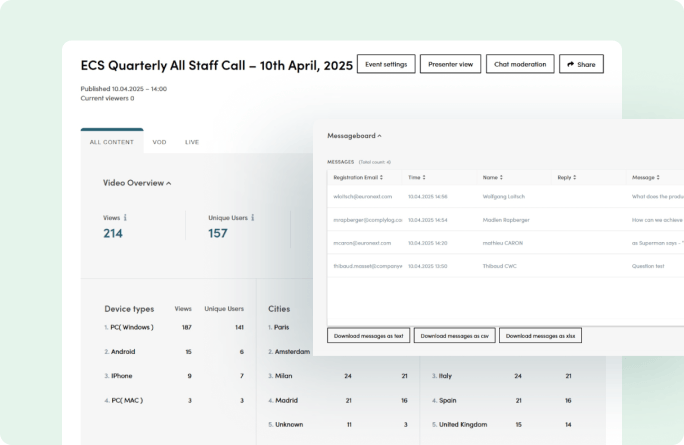684x445 pixels.
Task: Click the Device types heading
Action: (x=129, y=309)
